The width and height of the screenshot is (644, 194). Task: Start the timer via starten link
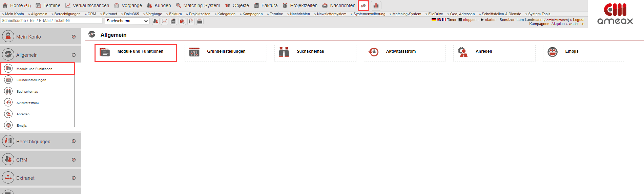point(490,20)
